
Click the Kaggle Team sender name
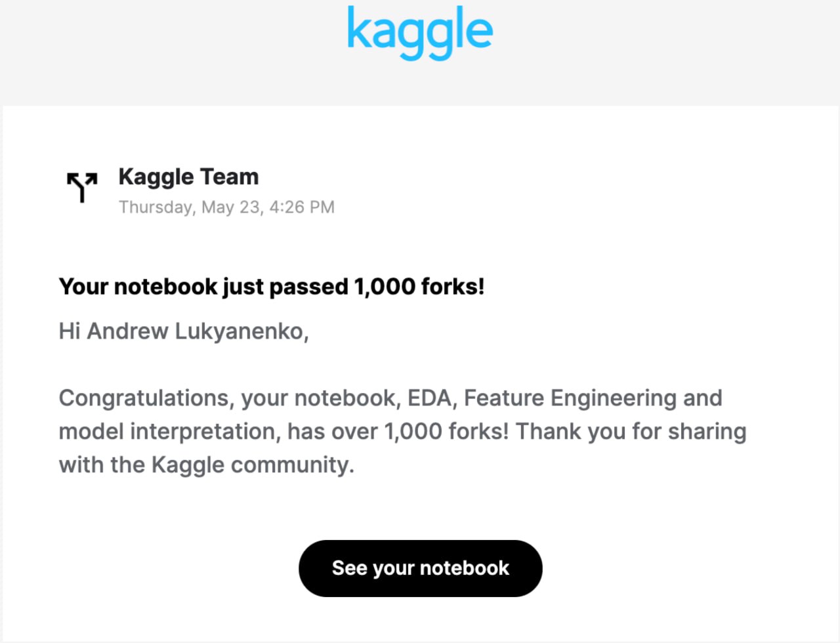(x=188, y=176)
